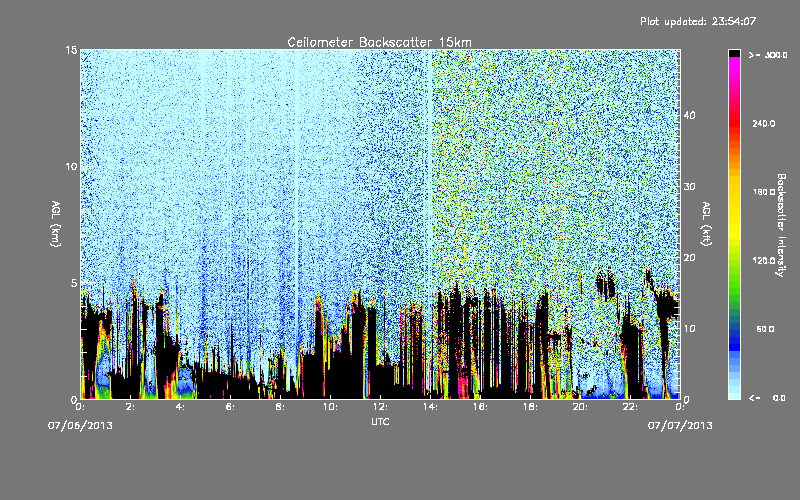Viewport: 800px width, 500px height.
Task: Select the "AGL (kft)" axis label
Action: coord(706,223)
